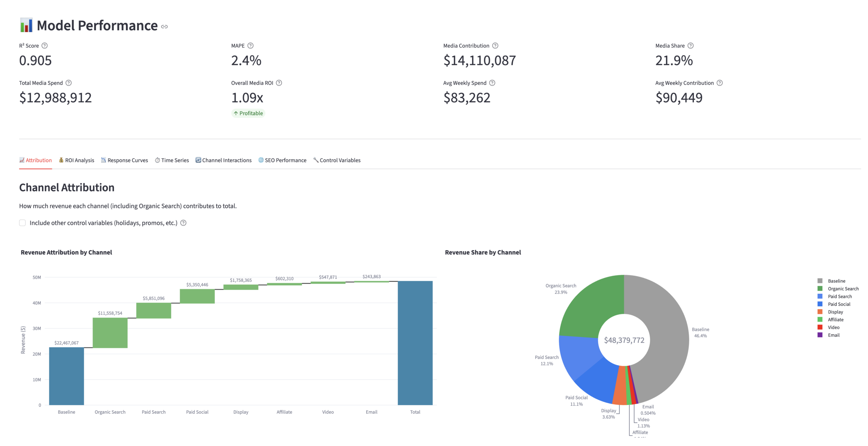Click the green Profitable badge
868x446 pixels.
tap(248, 113)
